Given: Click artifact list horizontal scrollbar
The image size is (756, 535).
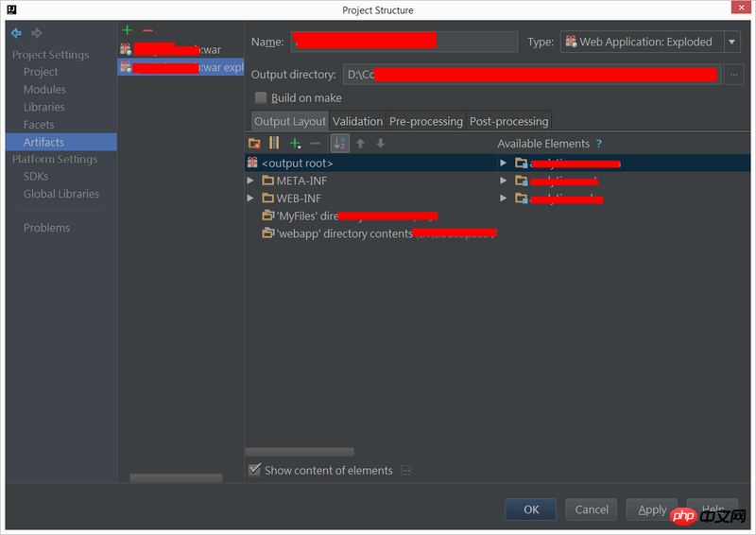Looking at the screenshot, I should pos(176,477).
